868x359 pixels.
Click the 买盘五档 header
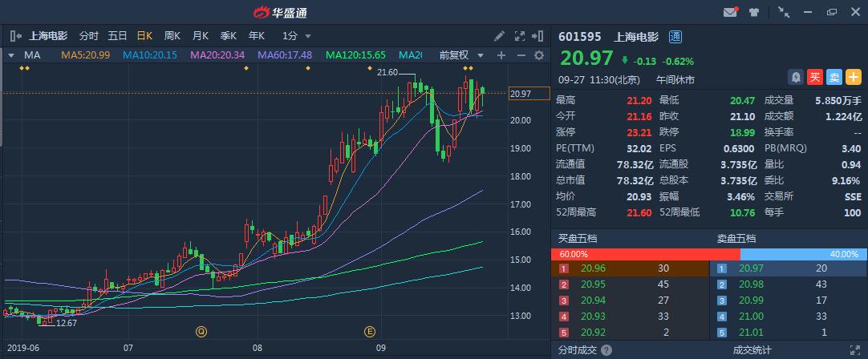coord(578,239)
